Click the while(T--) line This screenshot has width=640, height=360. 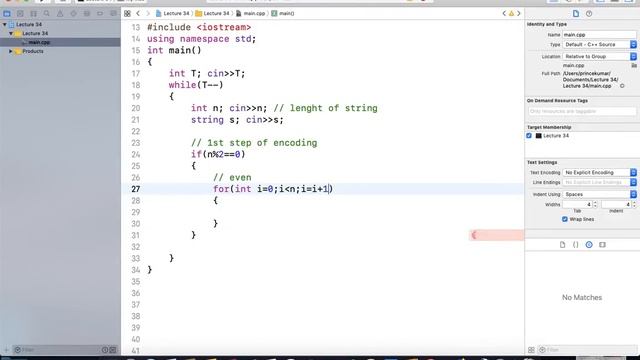coord(196,85)
